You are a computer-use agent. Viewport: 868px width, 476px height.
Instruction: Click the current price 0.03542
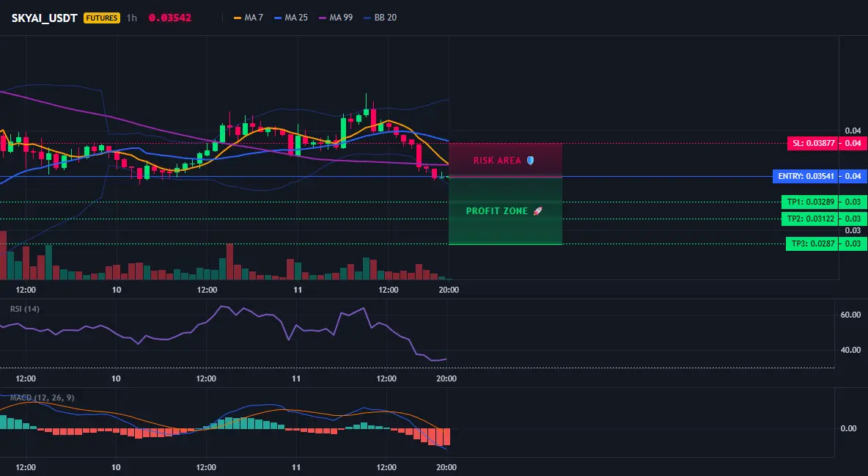point(170,18)
